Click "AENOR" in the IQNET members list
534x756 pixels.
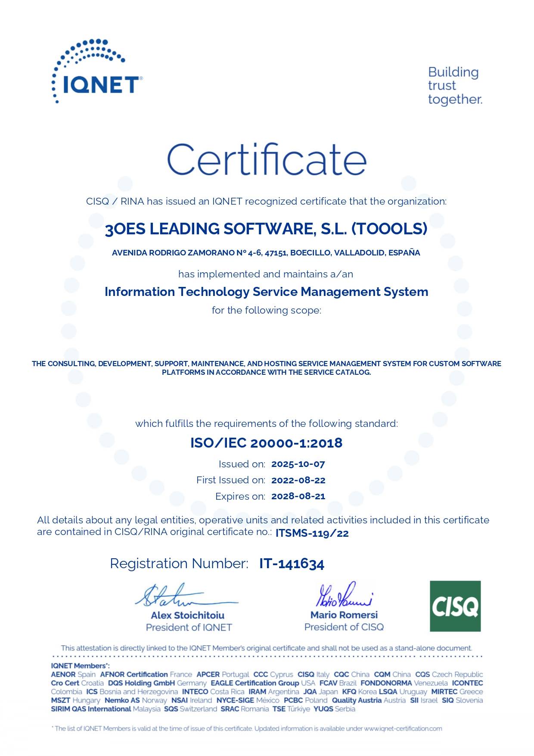63,674
